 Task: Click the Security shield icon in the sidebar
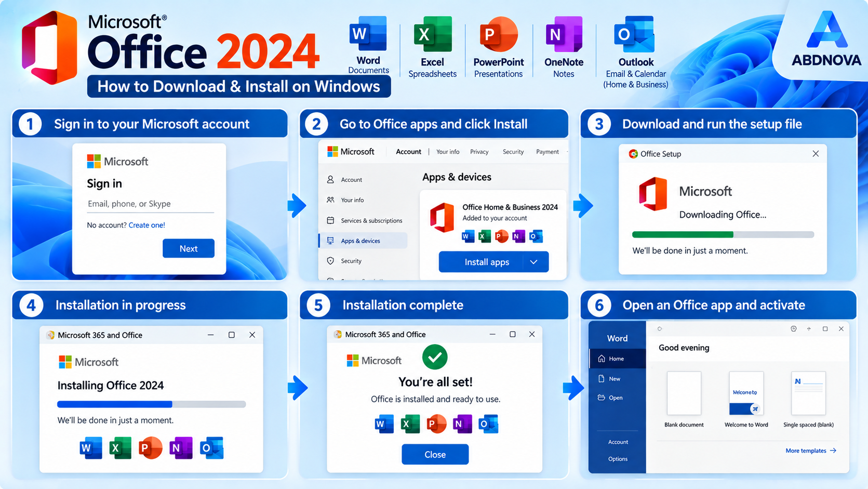click(330, 261)
